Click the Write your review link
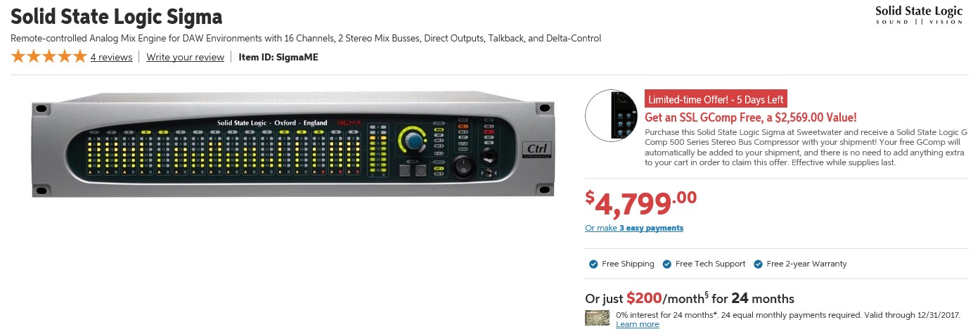The height and width of the screenshot is (334, 980). 185,58
